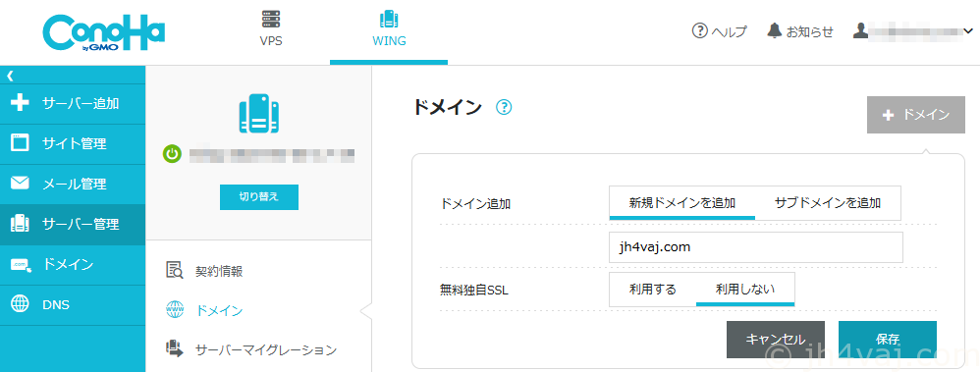Screen dimensions: 980x372
Task: Click the 保存 button
Action: 888,340
